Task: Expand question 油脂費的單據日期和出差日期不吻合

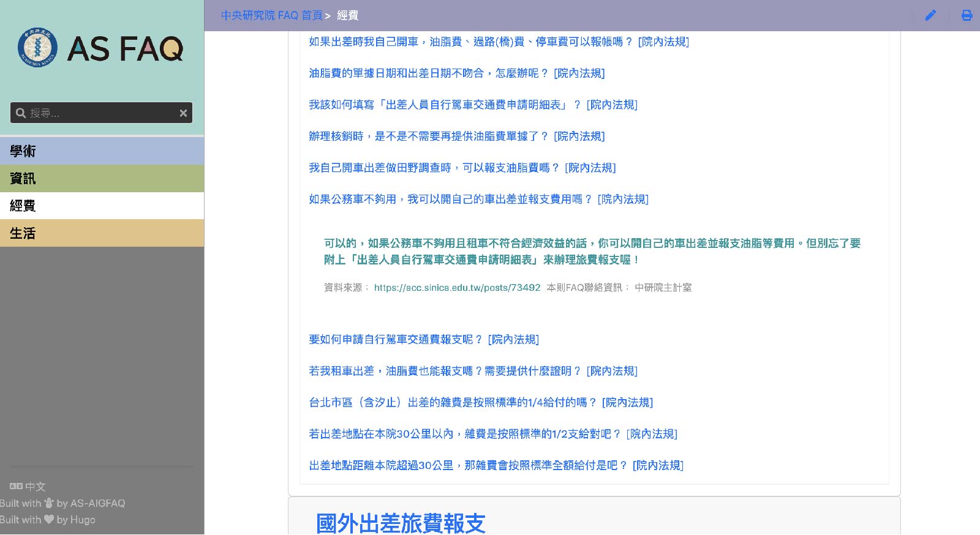Action: [x=456, y=73]
